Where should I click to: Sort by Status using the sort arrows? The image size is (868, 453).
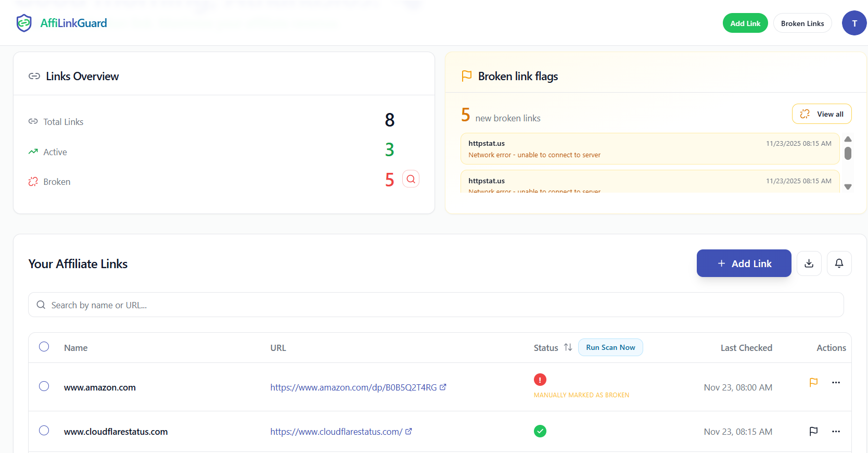pos(568,347)
